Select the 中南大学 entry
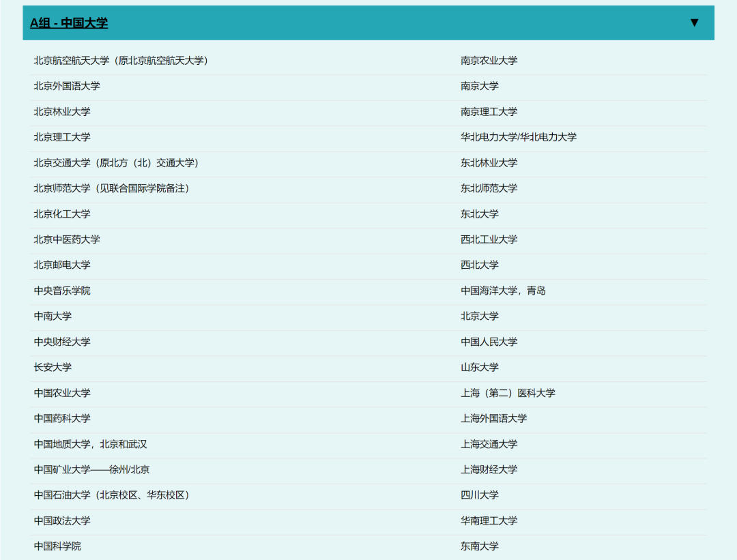The image size is (737, 560). pos(53,316)
